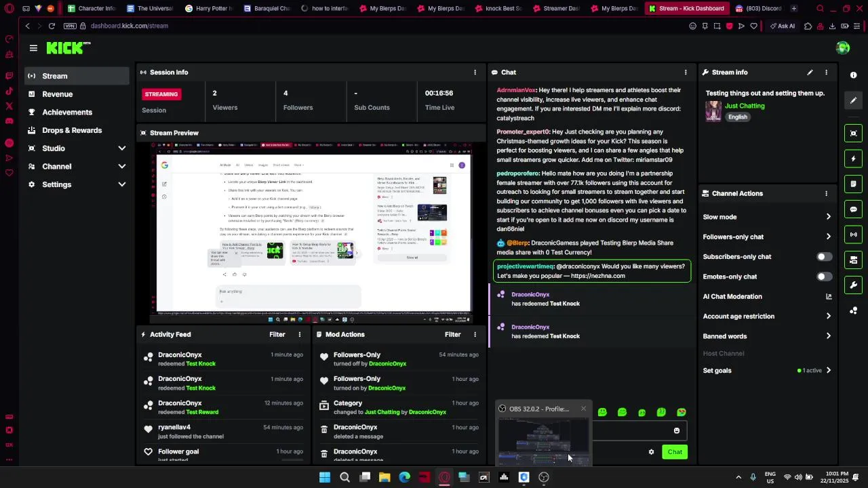Open emoji picker in chat input
Screen dimensions: 868x488
pos(676,430)
